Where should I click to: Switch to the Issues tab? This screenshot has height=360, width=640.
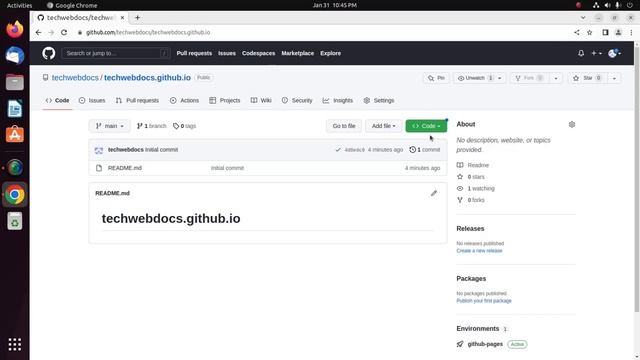click(x=92, y=100)
